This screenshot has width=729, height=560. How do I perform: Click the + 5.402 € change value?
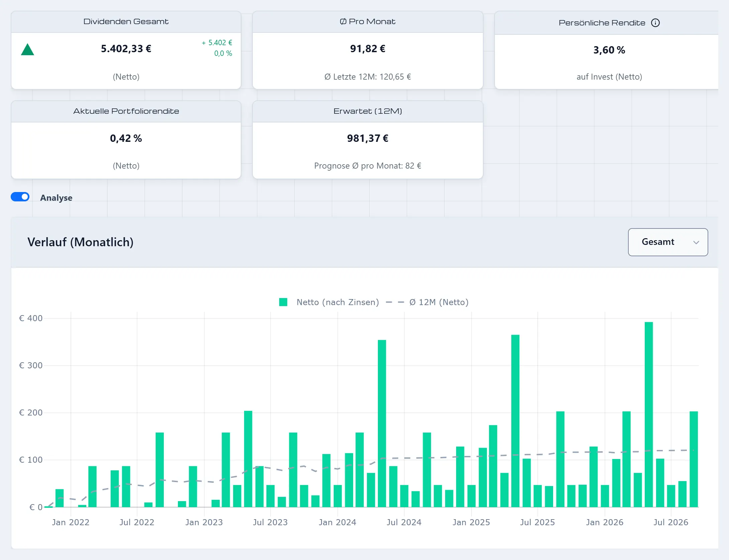pos(217,42)
